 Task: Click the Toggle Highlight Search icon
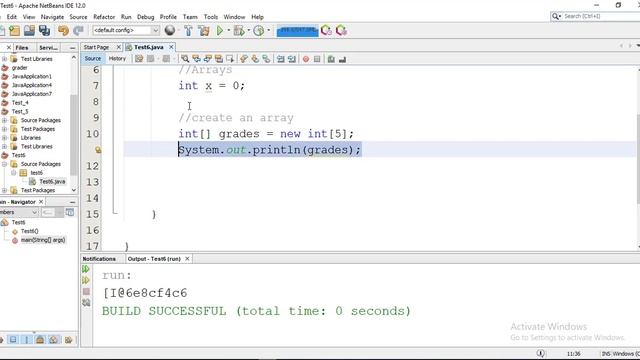pos(219,59)
